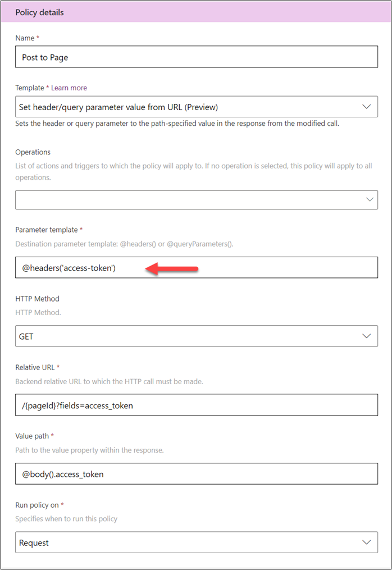This screenshot has height=570, width=392.
Task: Click the Operations dropdown chevron
Action: [370, 199]
